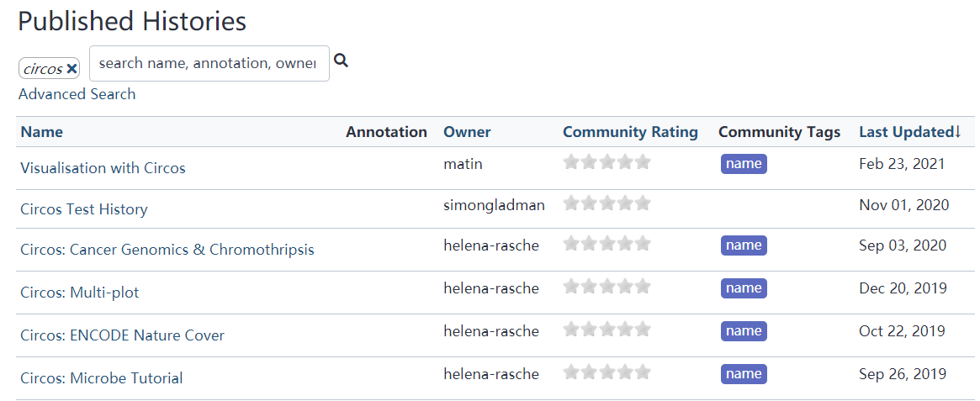Rate Circos Test History five stars
The width and height of the screenshot is (980, 401).
(x=643, y=203)
